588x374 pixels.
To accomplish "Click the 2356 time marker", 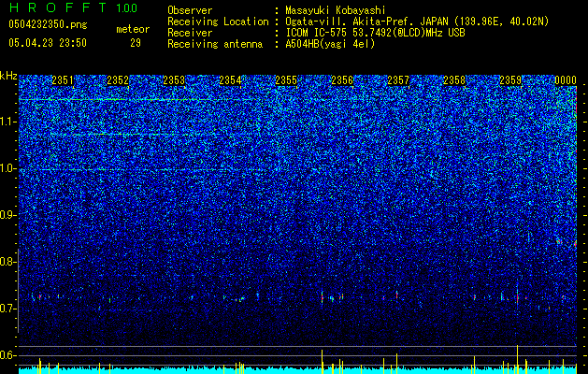I will pyautogui.click(x=342, y=80).
